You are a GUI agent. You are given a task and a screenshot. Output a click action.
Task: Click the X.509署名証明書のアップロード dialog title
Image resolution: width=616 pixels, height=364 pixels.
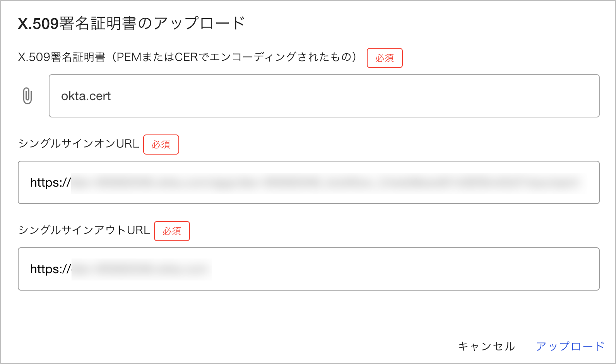click(x=132, y=24)
